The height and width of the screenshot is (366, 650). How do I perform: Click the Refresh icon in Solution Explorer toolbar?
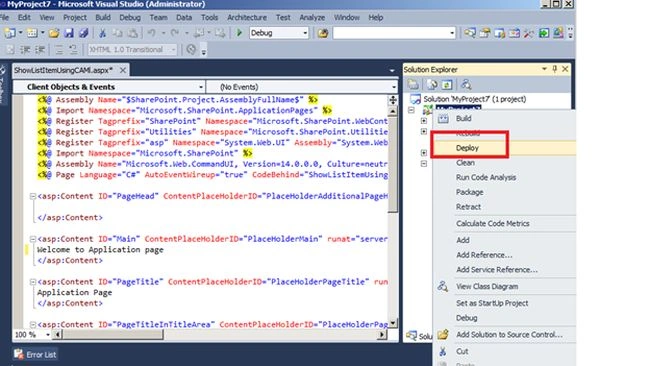pyautogui.click(x=446, y=85)
